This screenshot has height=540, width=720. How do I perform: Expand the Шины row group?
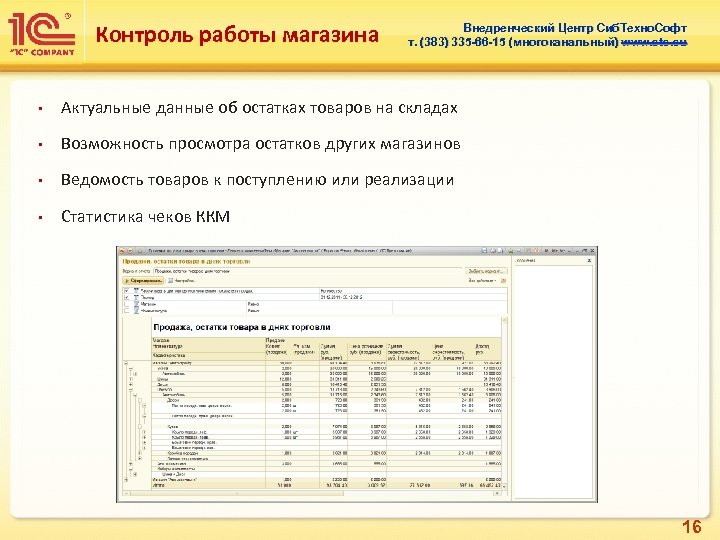tap(130, 379)
